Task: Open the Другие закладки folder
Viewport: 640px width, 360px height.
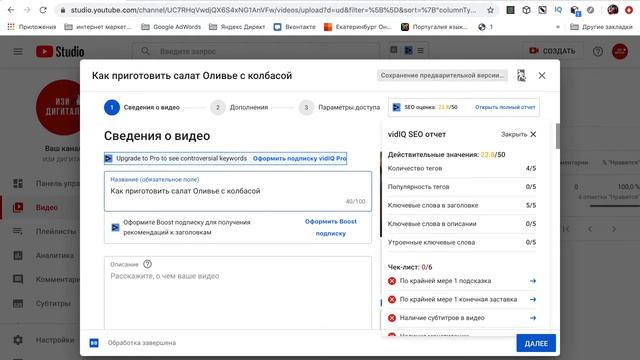Action: pyautogui.click(x=601, y=27)
